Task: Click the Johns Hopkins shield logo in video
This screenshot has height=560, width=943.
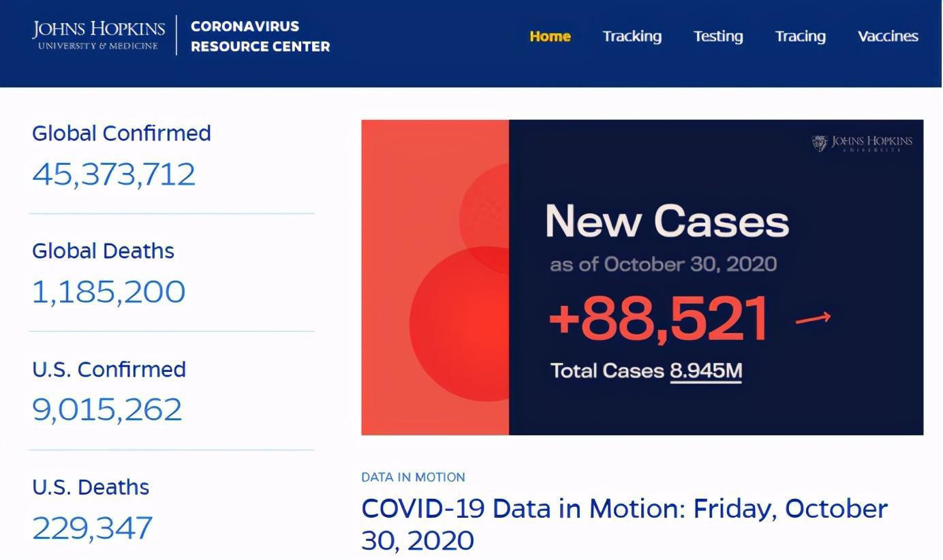Action: pos(820,143)
